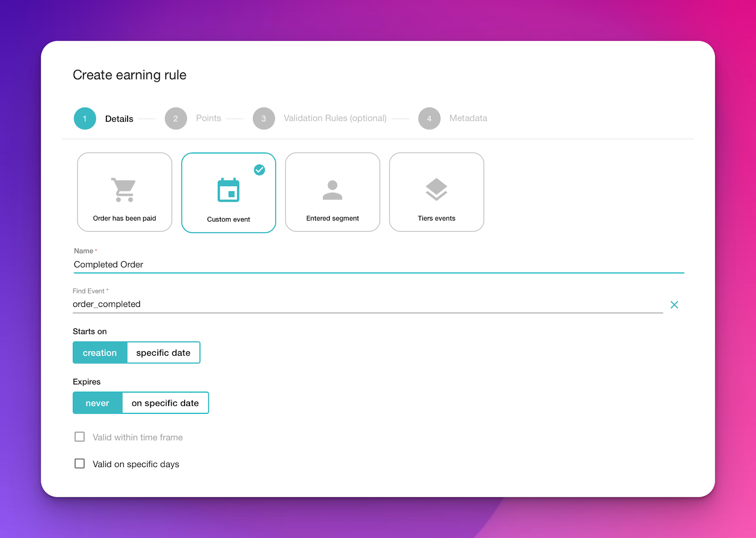Click the Custom event label

coord(229,219)
